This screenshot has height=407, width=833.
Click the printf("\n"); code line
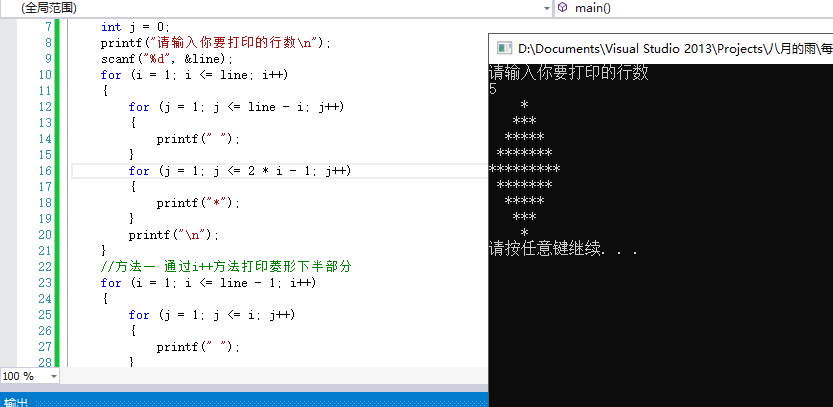174,235
